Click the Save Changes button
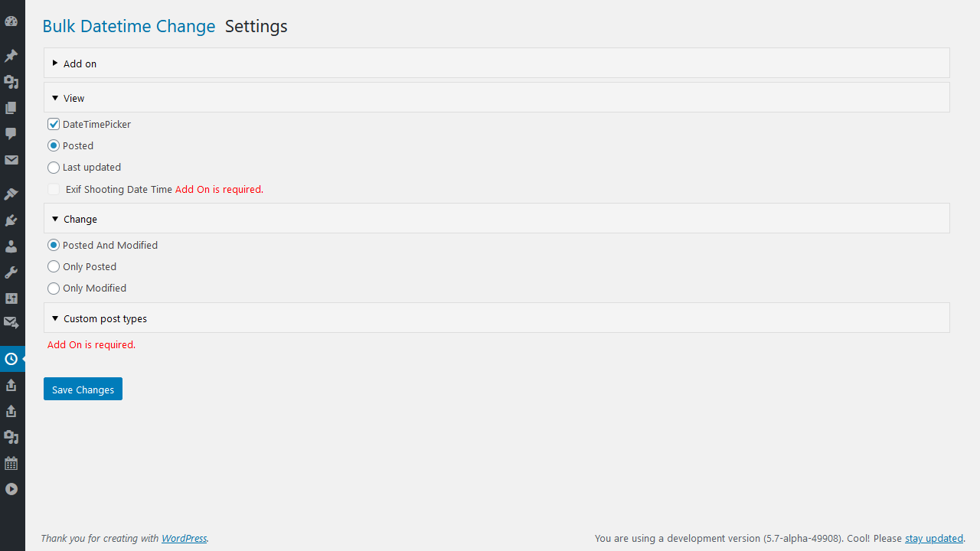The image size is (980, 551). 83,389
